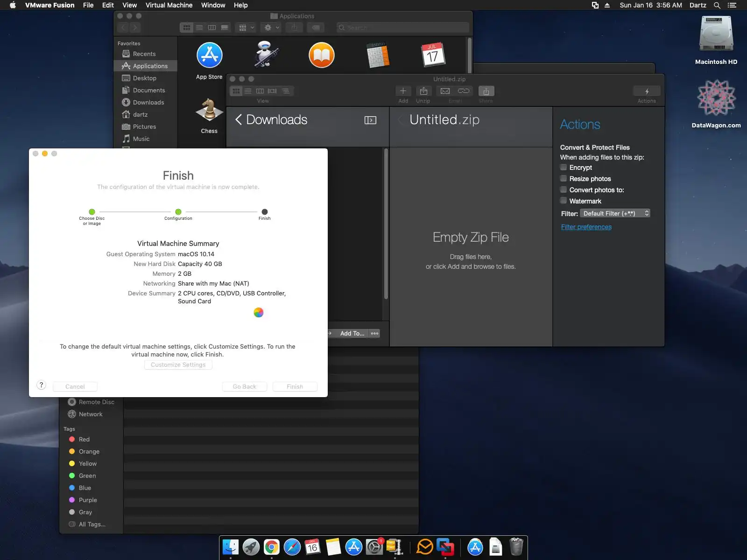This screenshot has width=747, height=560.
Task: Select gallery view in Finder Applications toolbar
Action: [225, 28]
